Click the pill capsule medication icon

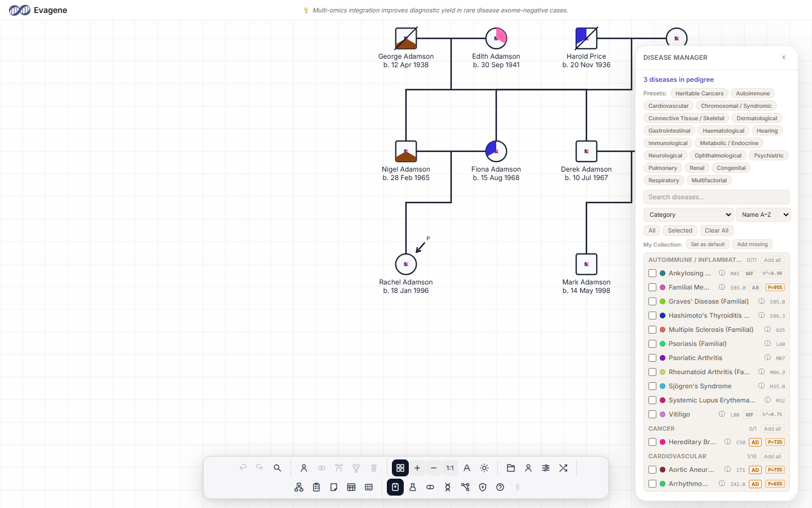(430, 487)
